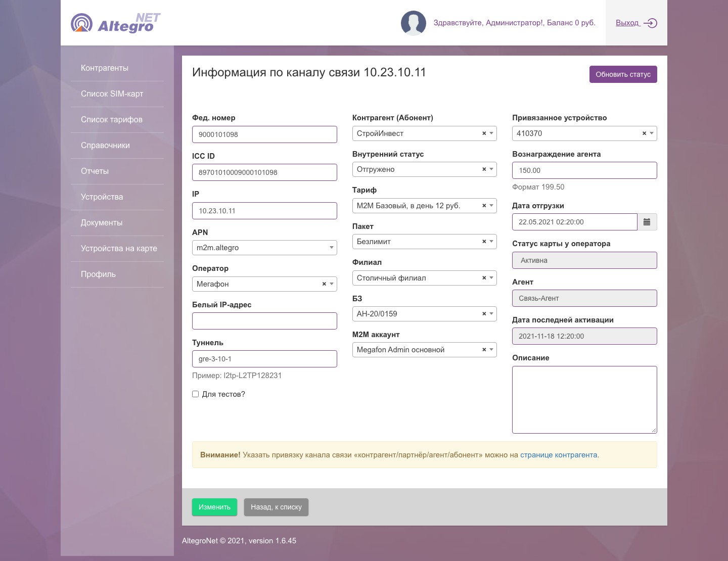The width and height of the screenshot is (728, 561).
Task: Clear the Контрагент СтройИнвест selection
Action: (484, 133)
